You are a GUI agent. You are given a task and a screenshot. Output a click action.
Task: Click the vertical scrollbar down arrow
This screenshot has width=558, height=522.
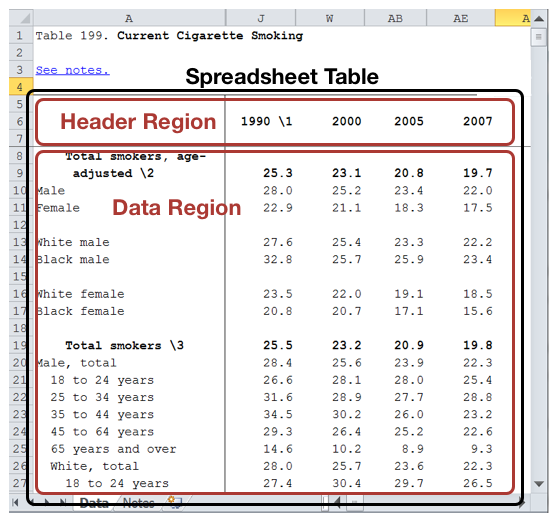(x=539, y=484)
